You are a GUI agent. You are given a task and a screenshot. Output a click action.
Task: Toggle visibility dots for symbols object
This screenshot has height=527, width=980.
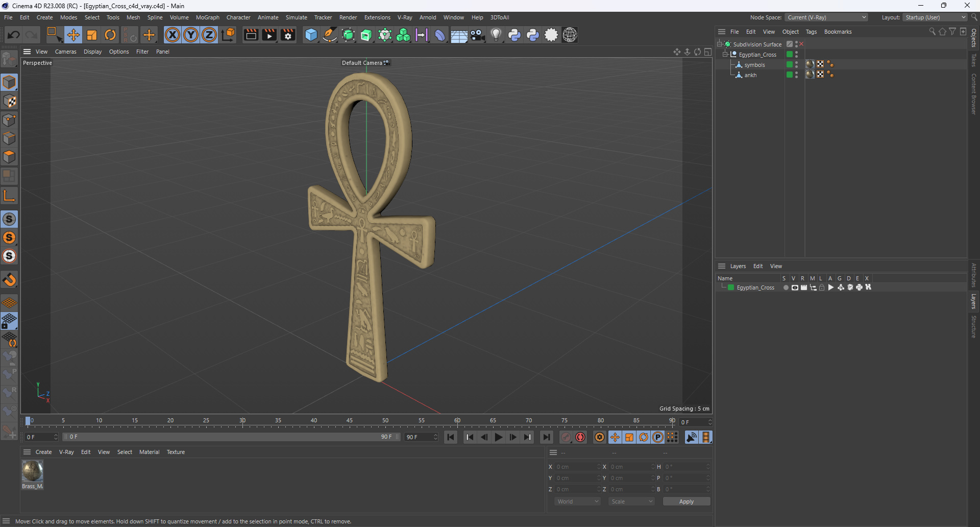click(x=796, y=64)
